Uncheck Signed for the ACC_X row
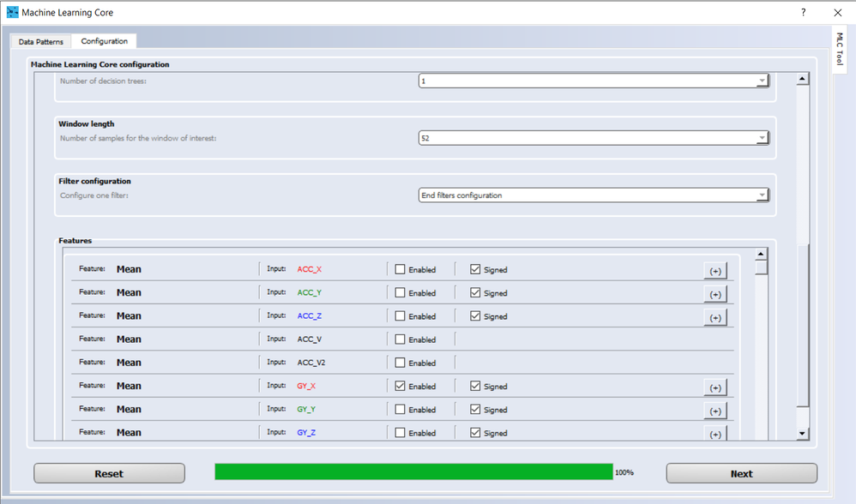The height and width of the screenshot is (504, 856). click(x=475, y=269)
